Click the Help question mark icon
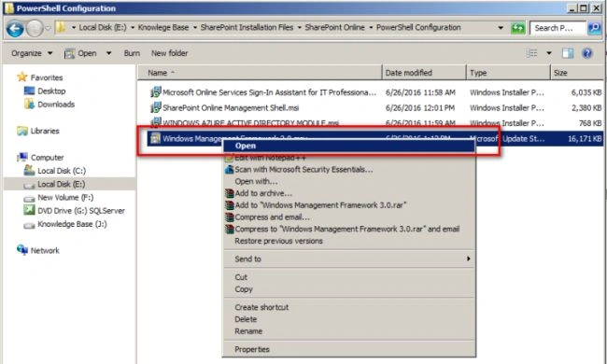Viewport: 607px width, 364px height. click(x=587, y=53)
